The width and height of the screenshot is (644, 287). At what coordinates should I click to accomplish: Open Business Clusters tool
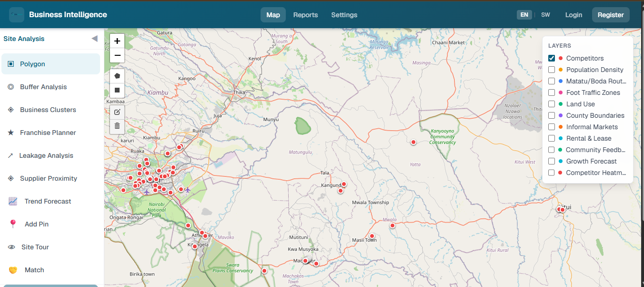50,110
